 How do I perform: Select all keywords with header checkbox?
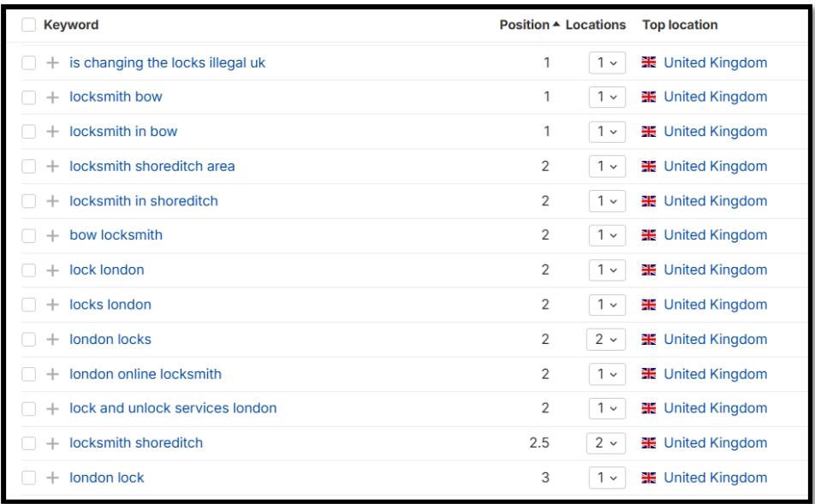[x=28, y=26]
